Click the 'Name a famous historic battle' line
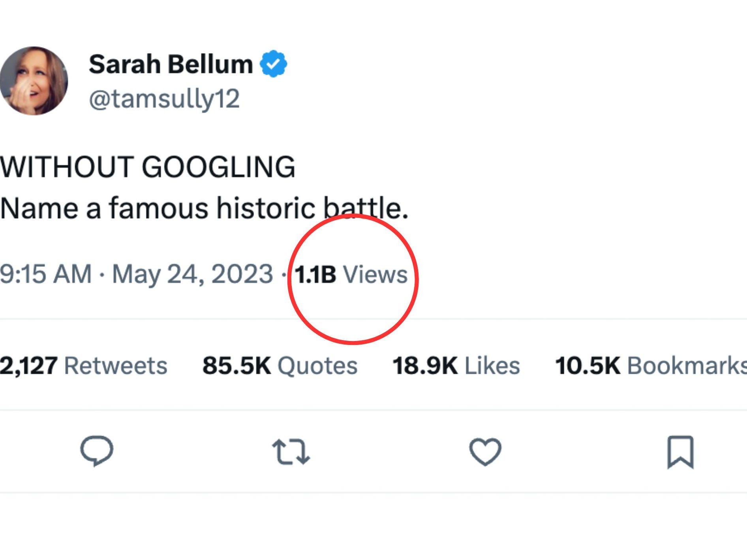This screenshot has height=560, width=747. point(204,208)
